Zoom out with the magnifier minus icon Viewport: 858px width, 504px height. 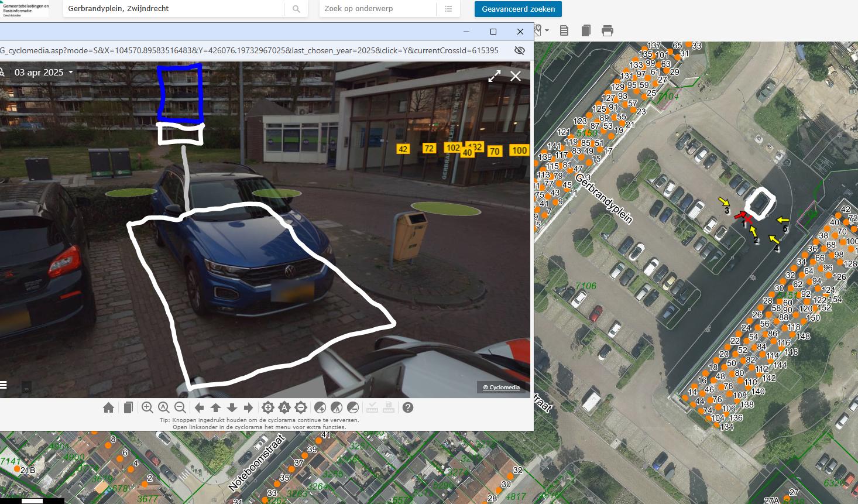[180, 408]
